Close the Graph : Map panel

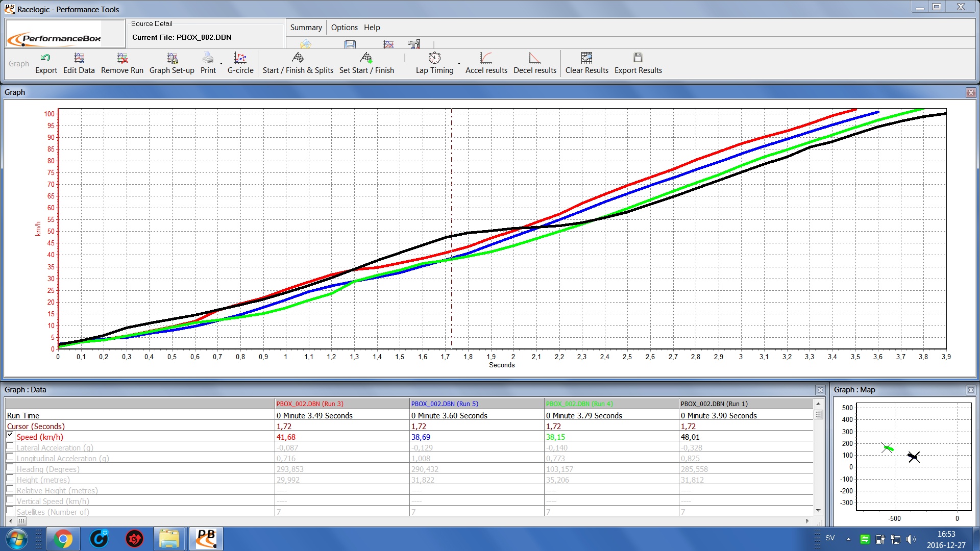coord(971,390)
